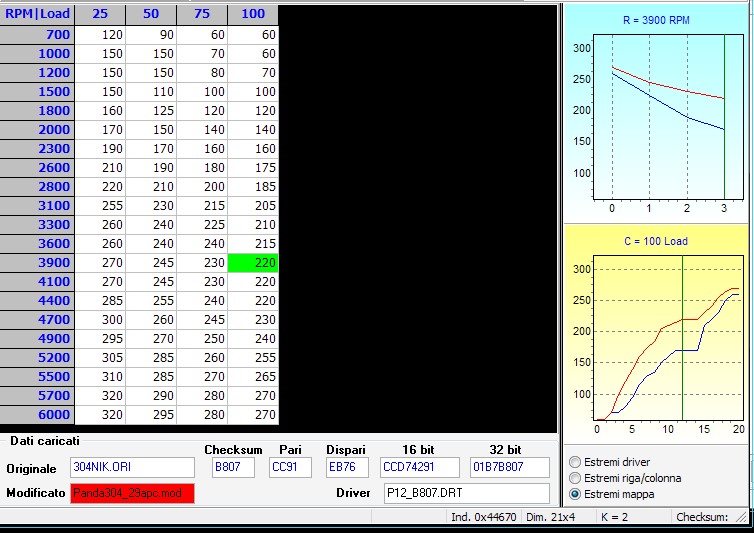Click cell 175 in row 2600
This screenshot has height=533, width=754.
[253, 168]
